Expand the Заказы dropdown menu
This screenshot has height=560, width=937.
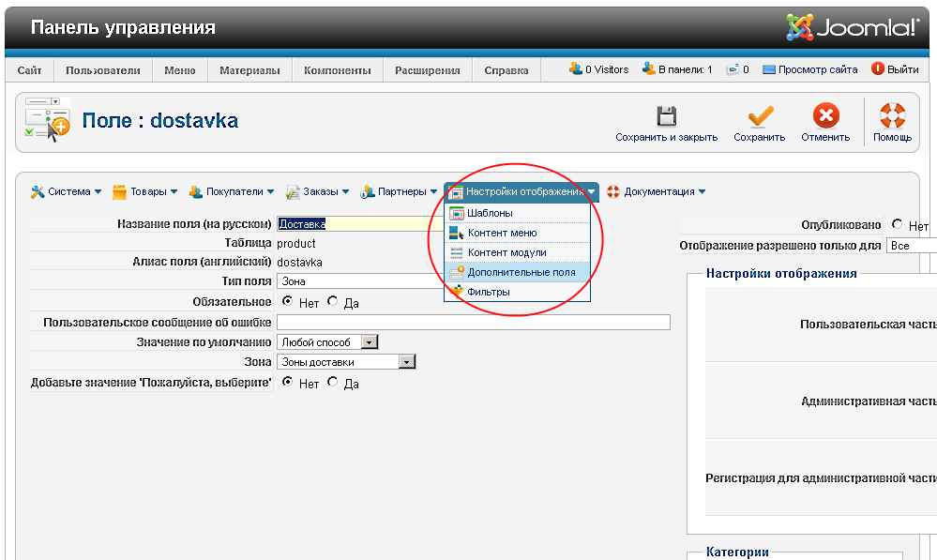point(345,192)
